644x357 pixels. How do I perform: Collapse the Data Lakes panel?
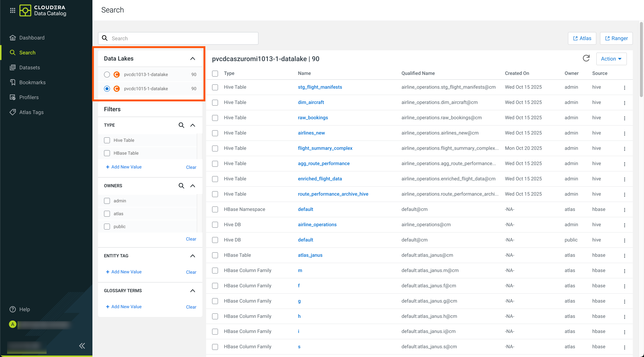pyautogui.click(x=192, y=59)
